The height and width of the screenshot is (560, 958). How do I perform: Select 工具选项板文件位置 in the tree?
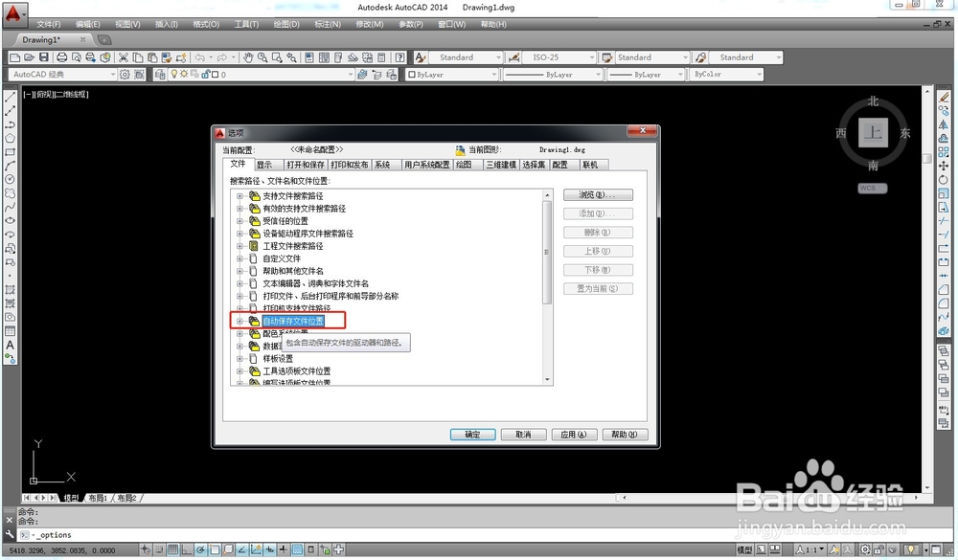point(296,371)
